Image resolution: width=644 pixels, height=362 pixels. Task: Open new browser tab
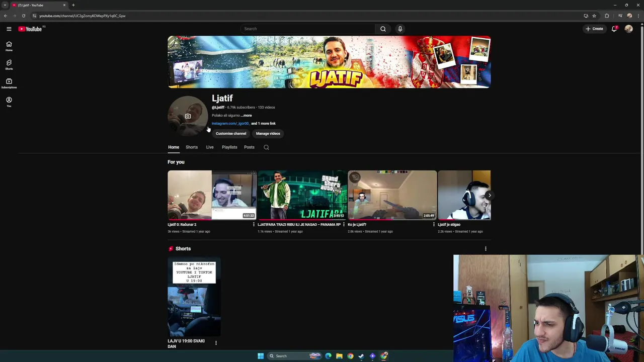73,5
